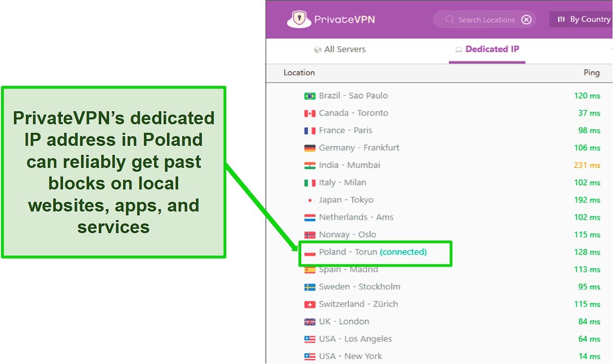Sort by the Location column header
The height and width of the screenshot is (364, 614).
click(x=299, y=72)
